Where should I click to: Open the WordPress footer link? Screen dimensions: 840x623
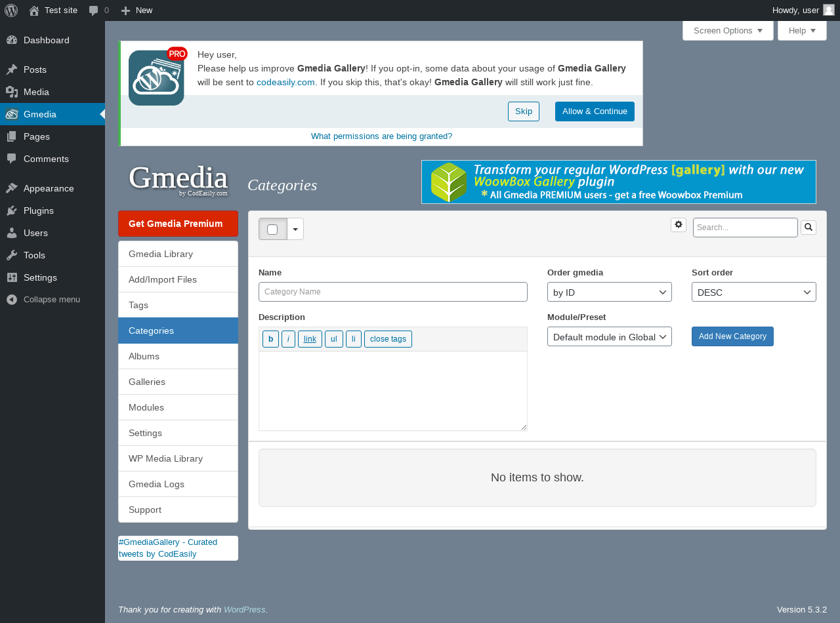click(244, 609)
